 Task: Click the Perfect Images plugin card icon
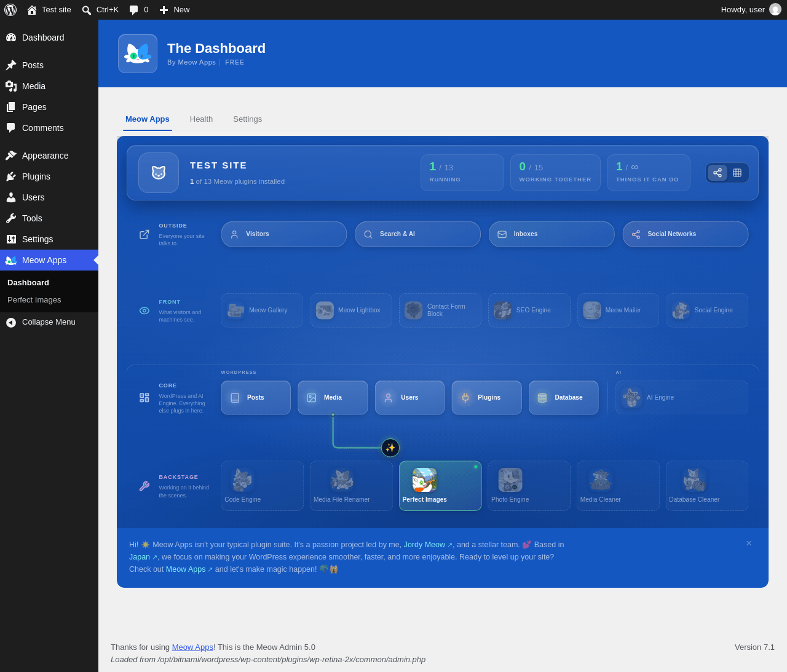tap(425, 480)
